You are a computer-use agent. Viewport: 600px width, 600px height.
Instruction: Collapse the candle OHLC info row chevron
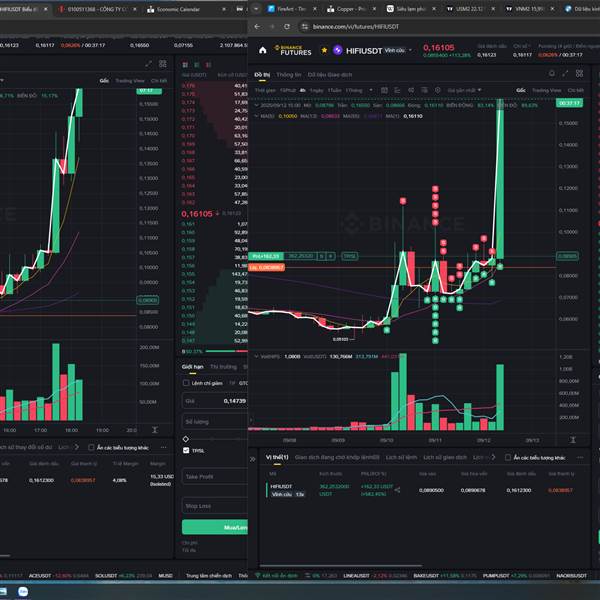[256, 105]
